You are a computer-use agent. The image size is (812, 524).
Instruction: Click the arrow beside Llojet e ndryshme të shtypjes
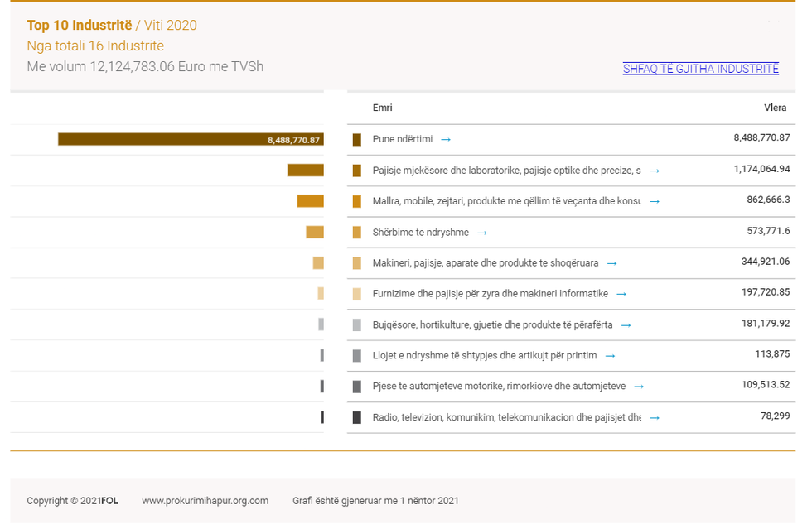[x=610, y=356]
